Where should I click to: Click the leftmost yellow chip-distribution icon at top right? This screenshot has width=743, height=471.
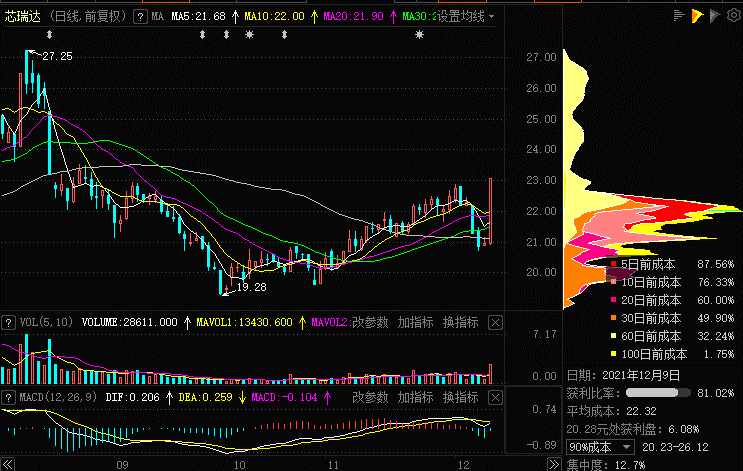coord(680,15)
